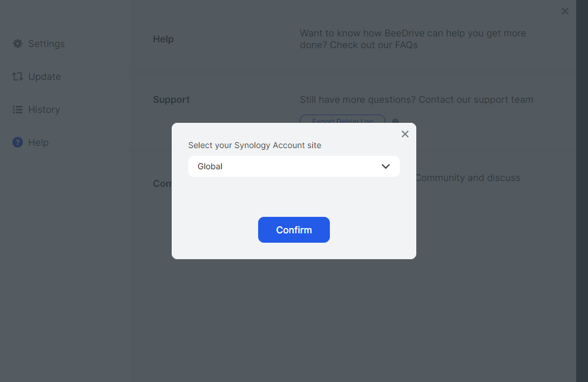Go to the Help sidebar label

pyautogui.click(x=38, y=142)
